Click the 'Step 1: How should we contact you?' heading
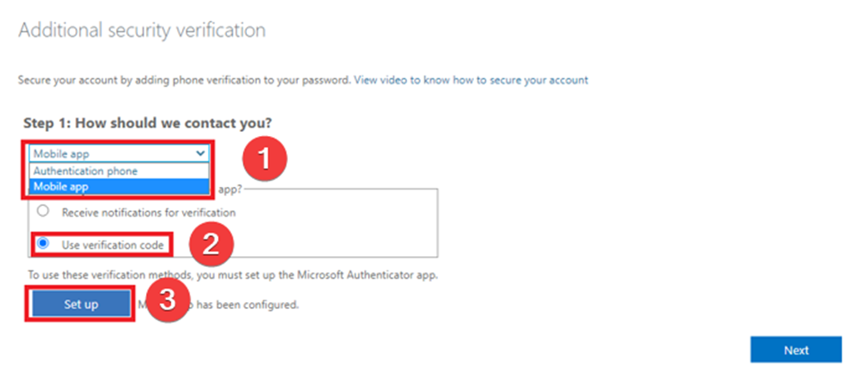868x378 pixels. click(148, 123)
